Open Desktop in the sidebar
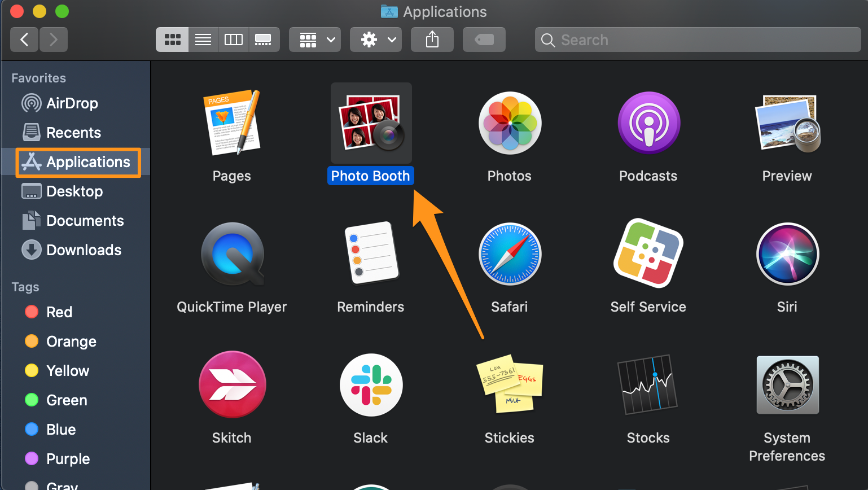Image resolution: width=868 pixels, height=490 pixels. pos(75,191)
